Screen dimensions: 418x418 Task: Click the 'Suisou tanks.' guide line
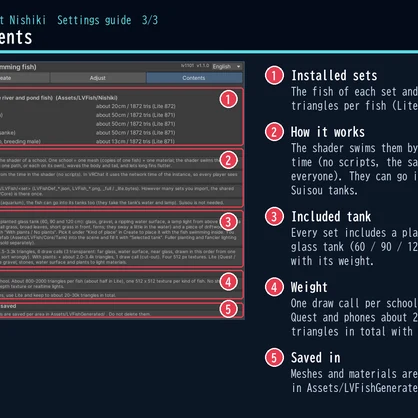324,190
